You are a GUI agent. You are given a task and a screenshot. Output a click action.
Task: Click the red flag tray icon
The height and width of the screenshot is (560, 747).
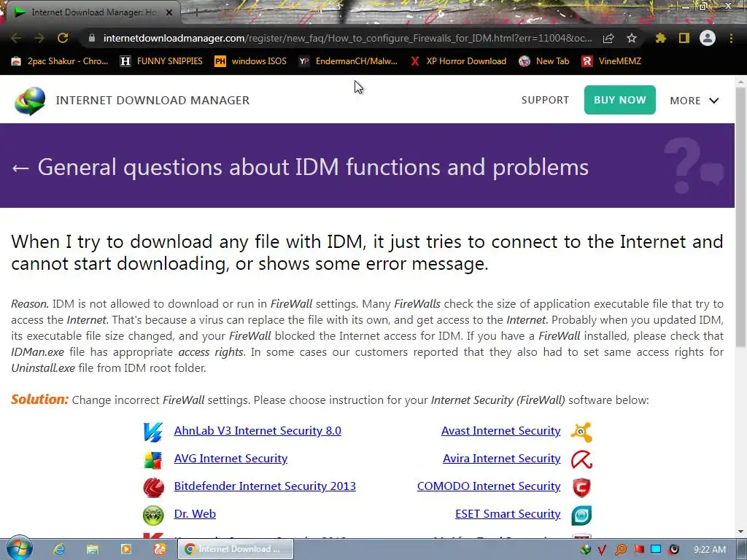638,550
